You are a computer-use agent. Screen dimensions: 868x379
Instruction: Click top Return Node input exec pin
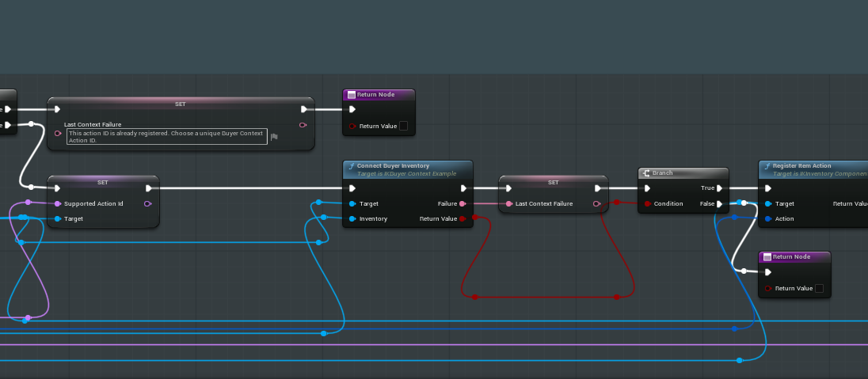[352, 109]
